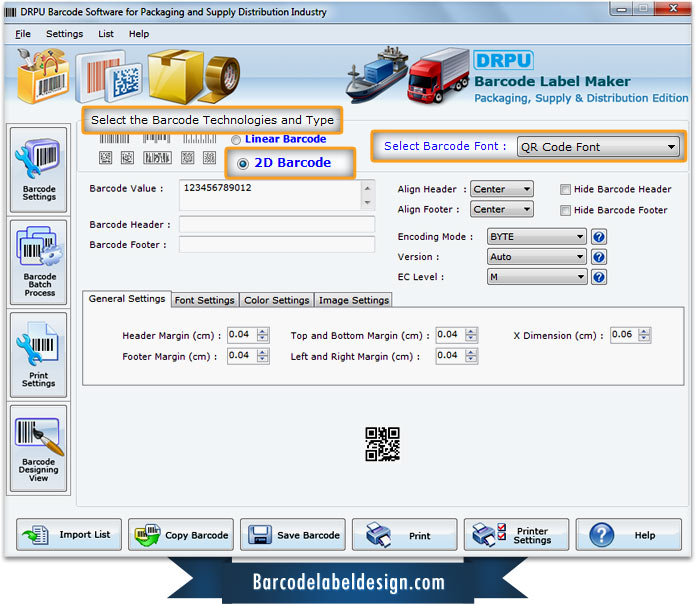Adjust Top and Bottom Margin spinner

coord(471,335)
